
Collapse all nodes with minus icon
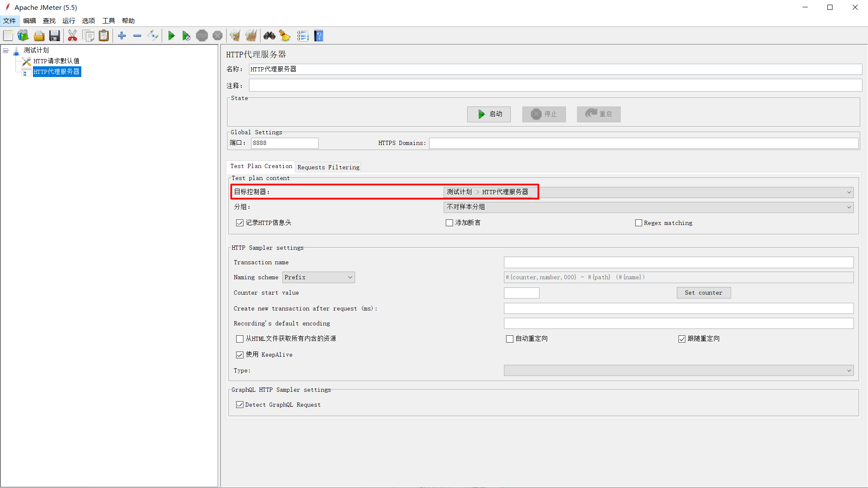click(x=137, y=36)
